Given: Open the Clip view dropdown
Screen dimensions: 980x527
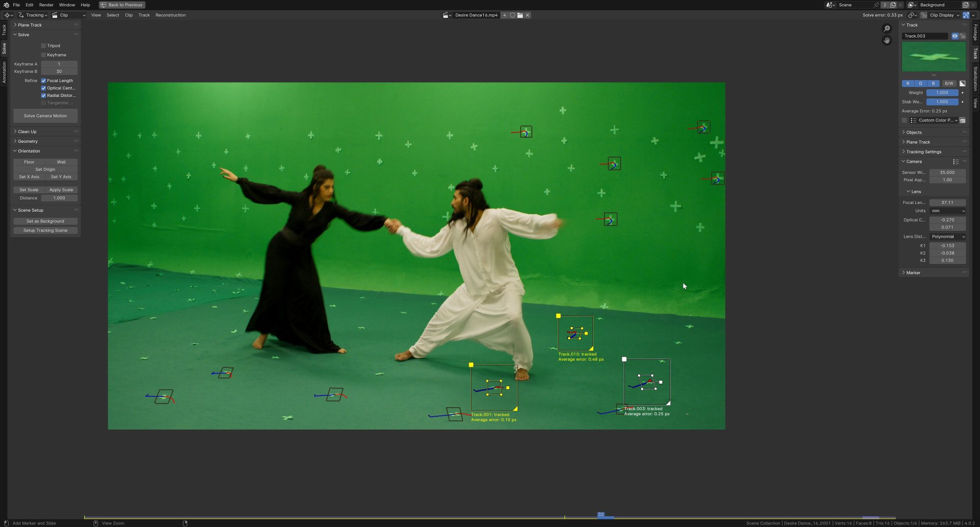Looking at the screenshot, I should [69, 15].
